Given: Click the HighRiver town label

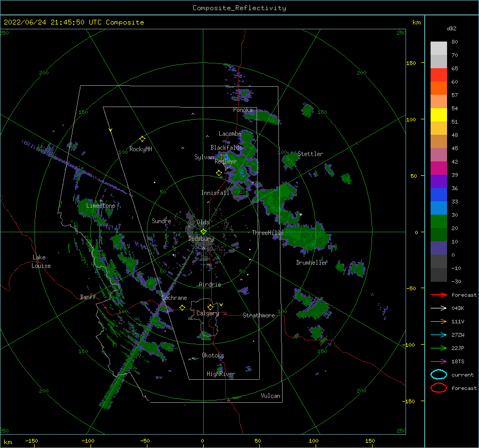Looking at the screenshot, I should pos(221,374).
